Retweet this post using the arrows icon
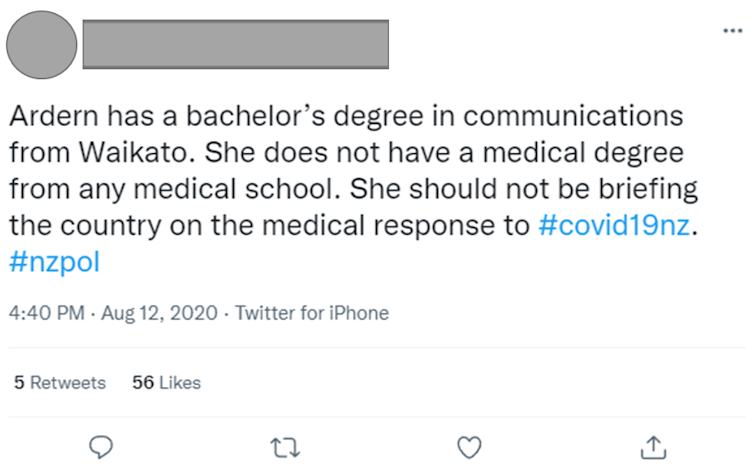Image resolution: width=754 pixels, height=471 pixels. coord(286,446)
